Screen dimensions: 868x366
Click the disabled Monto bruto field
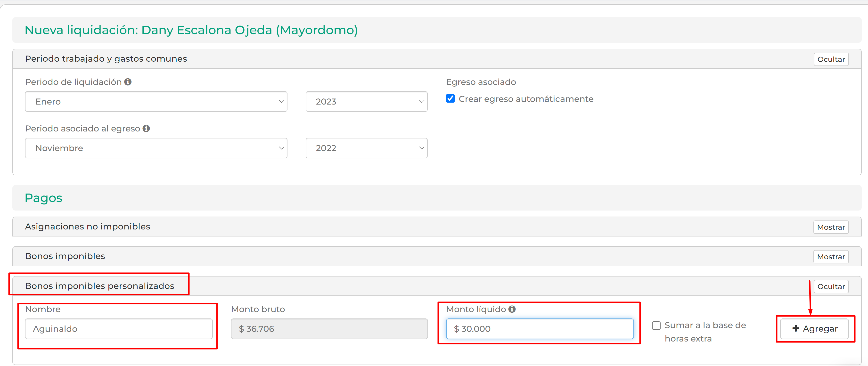click(x=329, y=329)
